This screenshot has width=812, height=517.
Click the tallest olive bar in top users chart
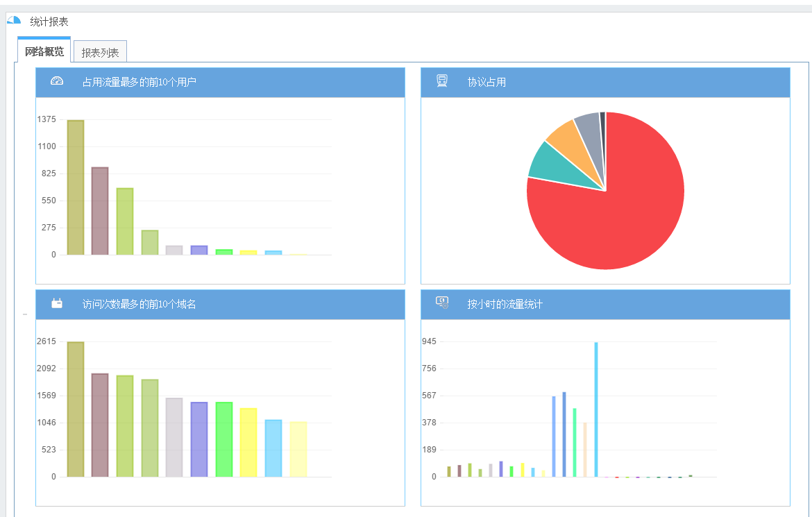click(76, 187)
